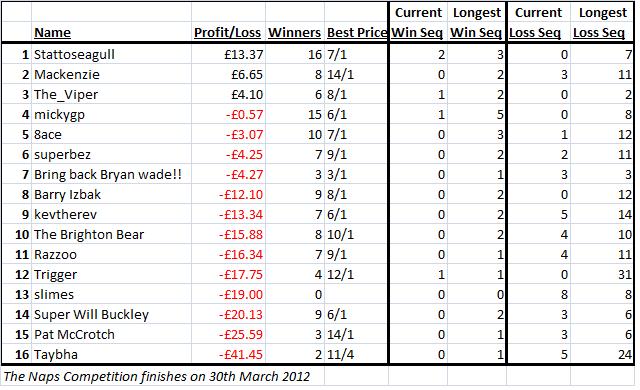
Task: Click the Current Win Seq header
Action: coord(417,22)
